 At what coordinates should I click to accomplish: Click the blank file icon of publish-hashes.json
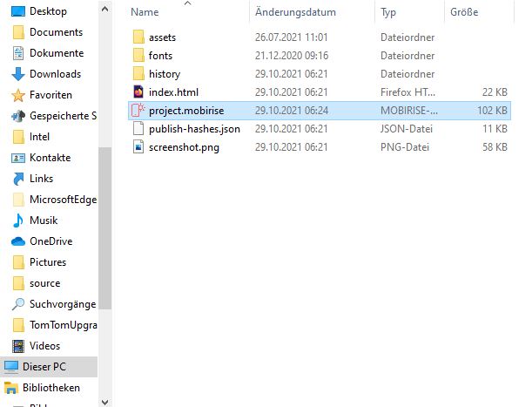[138, 129]
